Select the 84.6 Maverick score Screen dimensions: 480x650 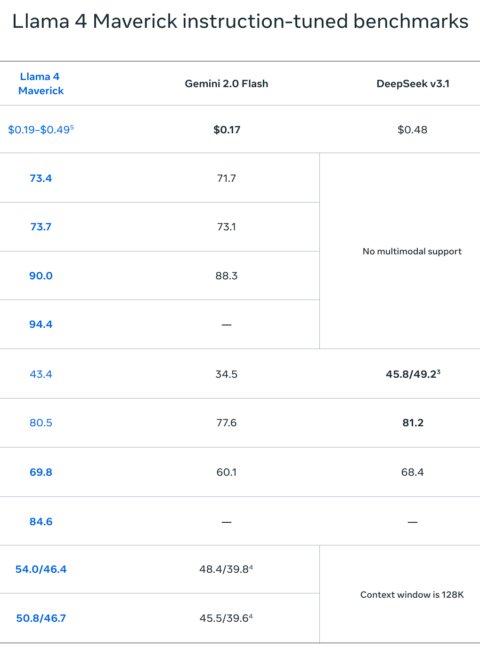[41, 521]
